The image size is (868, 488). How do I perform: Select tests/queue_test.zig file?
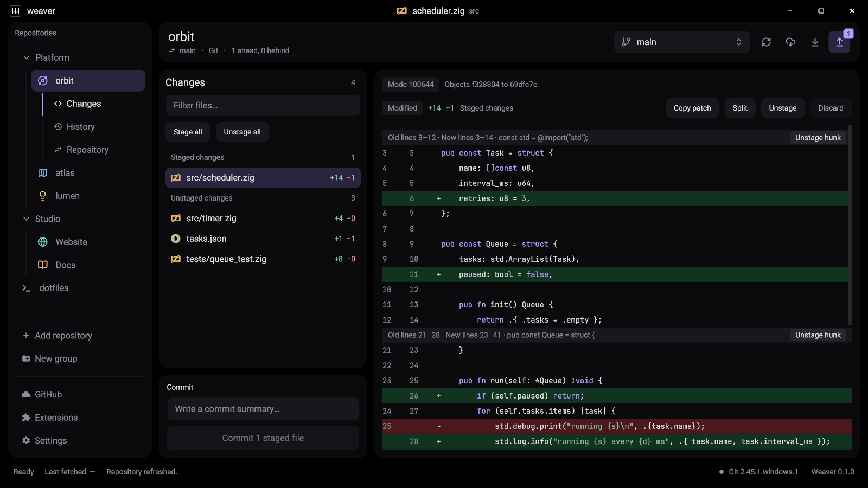coord(263,259)
